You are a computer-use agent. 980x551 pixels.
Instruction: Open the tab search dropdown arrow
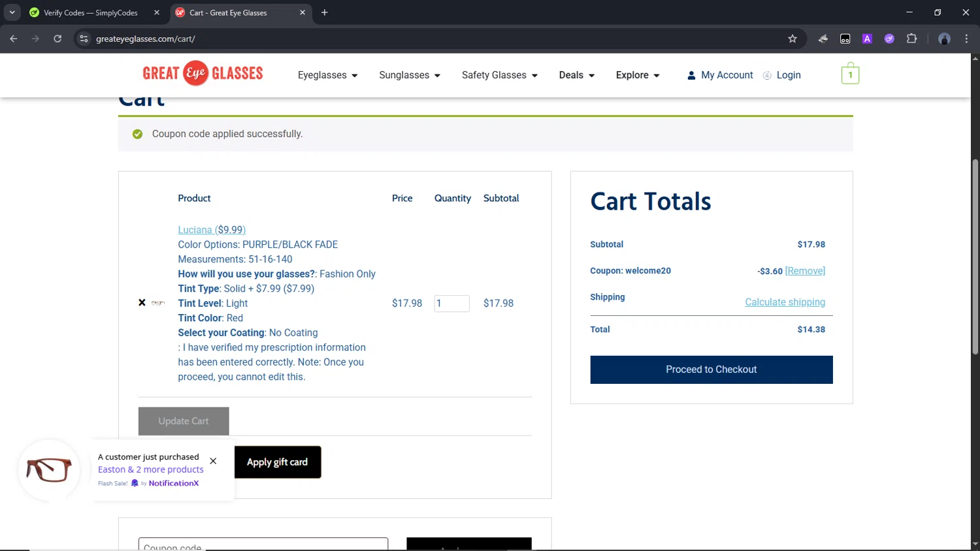pos(12,12)
